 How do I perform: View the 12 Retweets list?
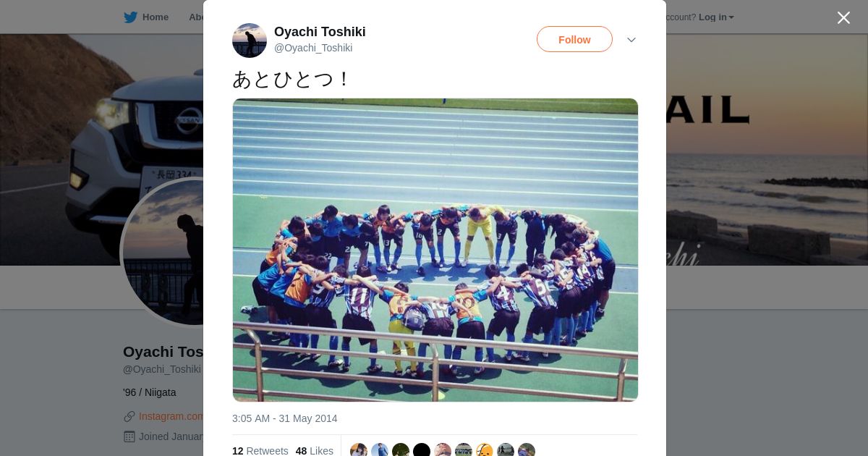point(260,451)
